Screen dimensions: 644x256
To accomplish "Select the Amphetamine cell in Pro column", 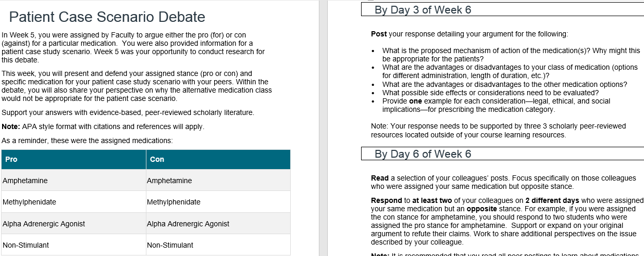I will point(25,181).
